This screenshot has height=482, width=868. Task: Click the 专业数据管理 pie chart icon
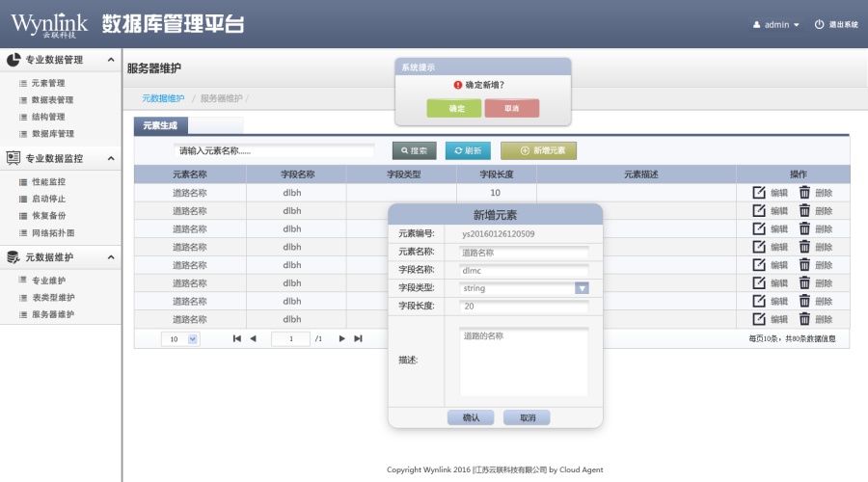point(14,60)
